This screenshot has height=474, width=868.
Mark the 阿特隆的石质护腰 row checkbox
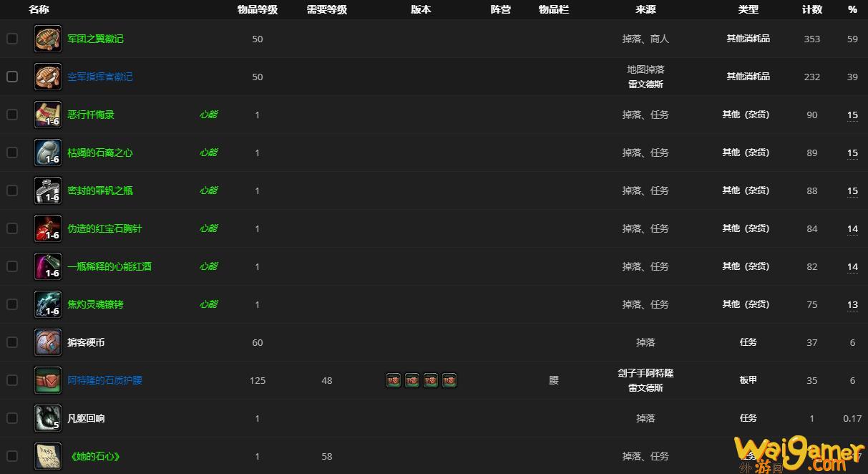(x=12, y=380)
